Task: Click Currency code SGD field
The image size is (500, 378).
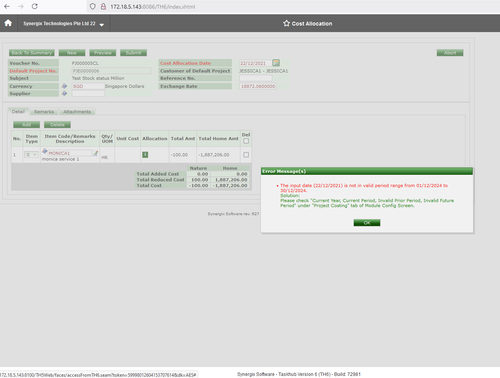Action: click(x=88, y=86)
